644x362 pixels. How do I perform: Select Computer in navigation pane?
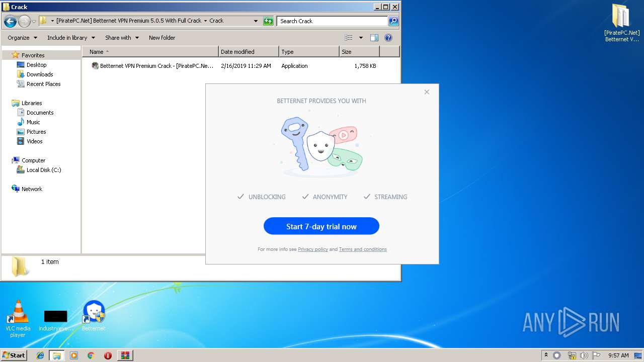33,160
